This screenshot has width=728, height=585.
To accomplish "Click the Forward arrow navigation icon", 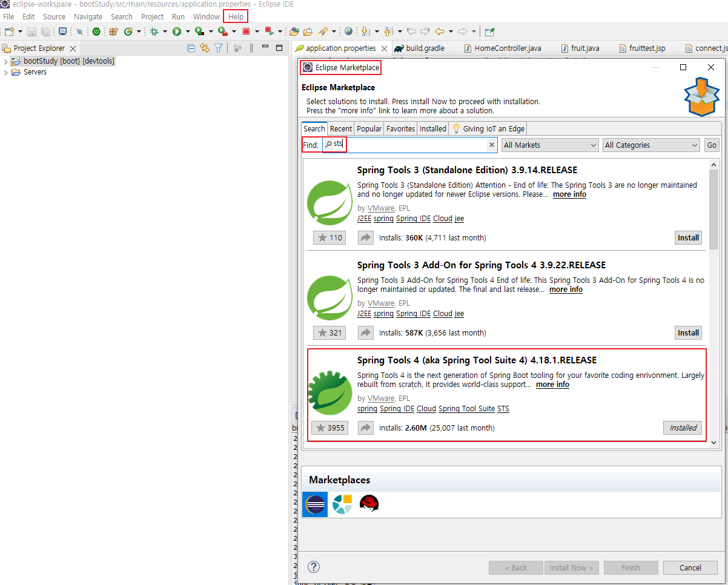I will (x=462, y=31).
